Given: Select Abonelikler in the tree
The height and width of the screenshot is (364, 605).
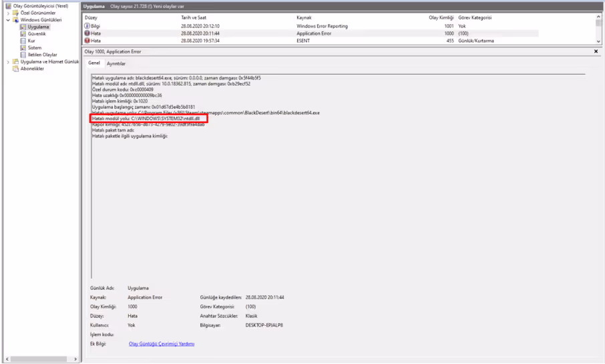Looking at the screenshot, I should (x=32, y=69).
